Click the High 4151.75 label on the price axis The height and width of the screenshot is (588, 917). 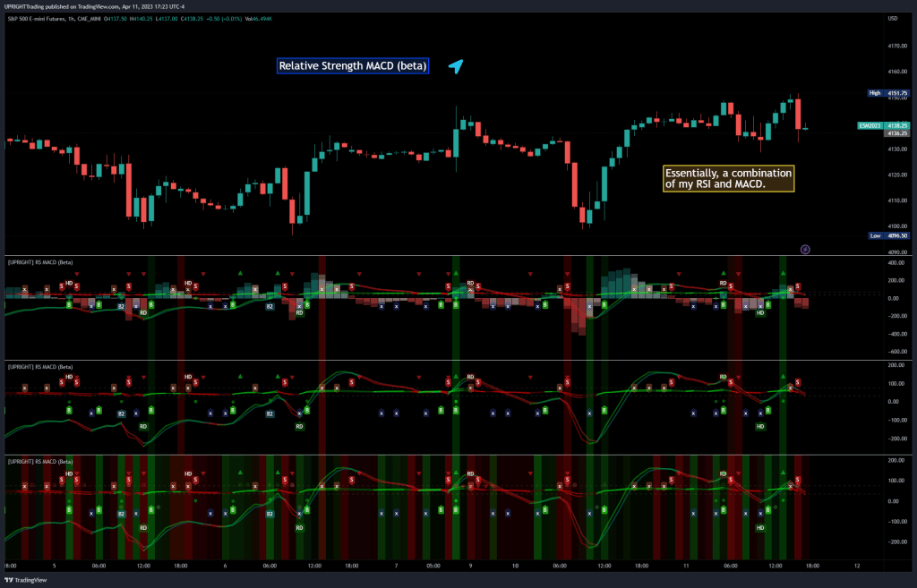[x=890, y=92]
